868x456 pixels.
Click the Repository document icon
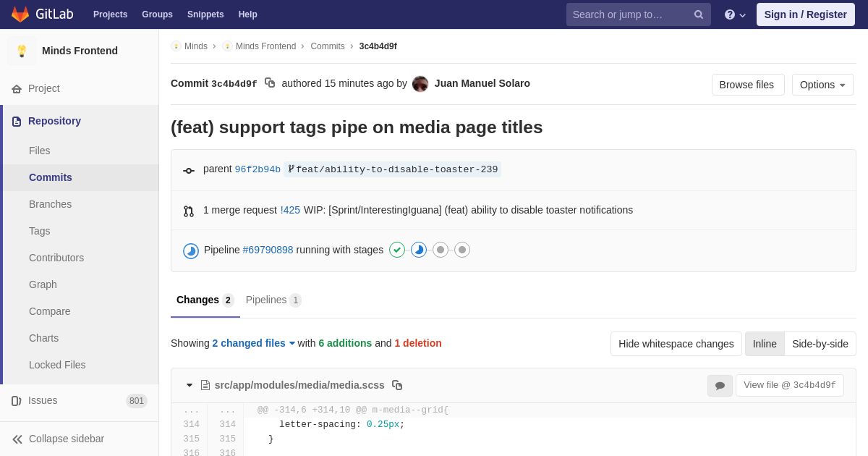pos(17,121)
